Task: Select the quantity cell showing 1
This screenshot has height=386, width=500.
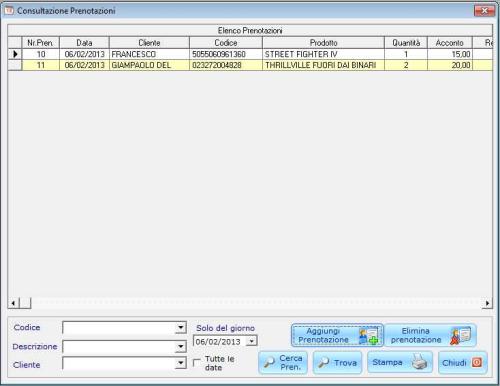Action: [406, 54]
